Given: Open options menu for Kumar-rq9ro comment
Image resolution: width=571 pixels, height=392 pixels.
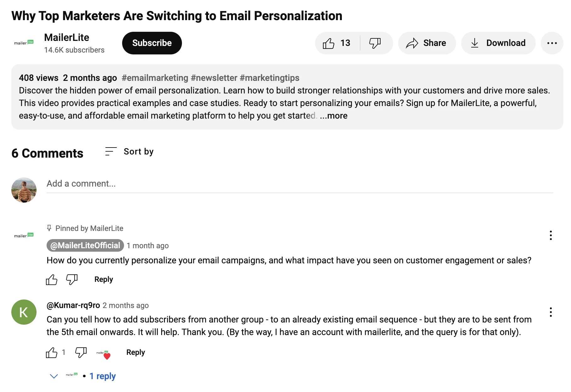Looking at the screenshot, I should pyautogui.click(x=551, y=312).
